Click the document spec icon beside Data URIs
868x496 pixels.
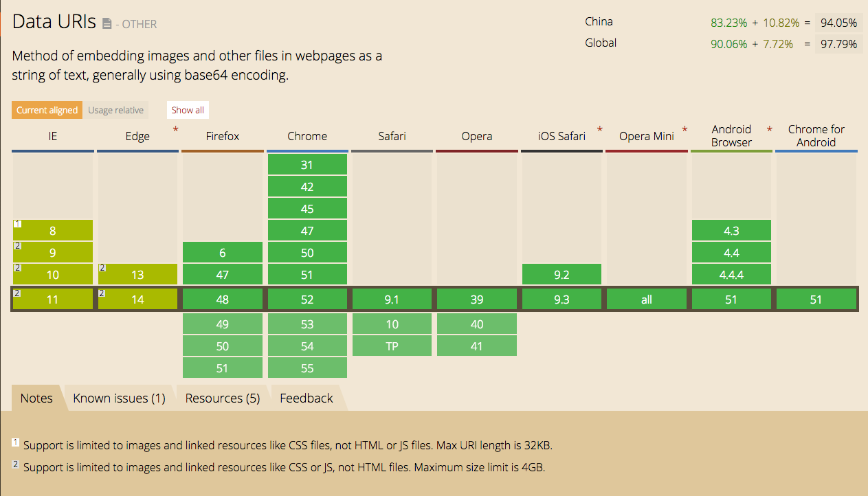pos(107,23)
